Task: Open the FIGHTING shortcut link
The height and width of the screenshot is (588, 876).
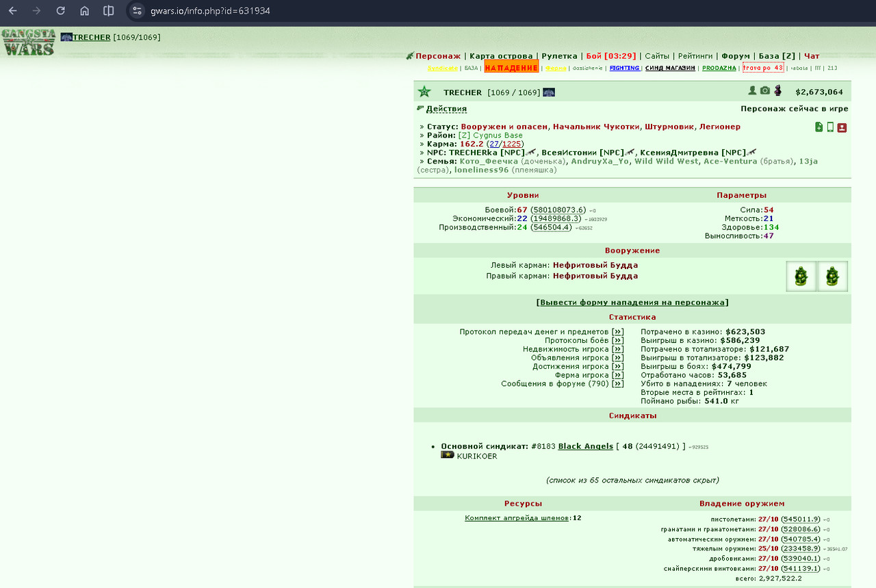Action: click(624, 68)
